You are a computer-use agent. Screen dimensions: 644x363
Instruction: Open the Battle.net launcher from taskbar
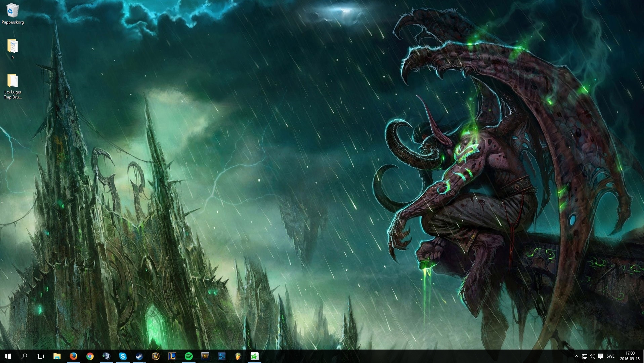point(221,356)
